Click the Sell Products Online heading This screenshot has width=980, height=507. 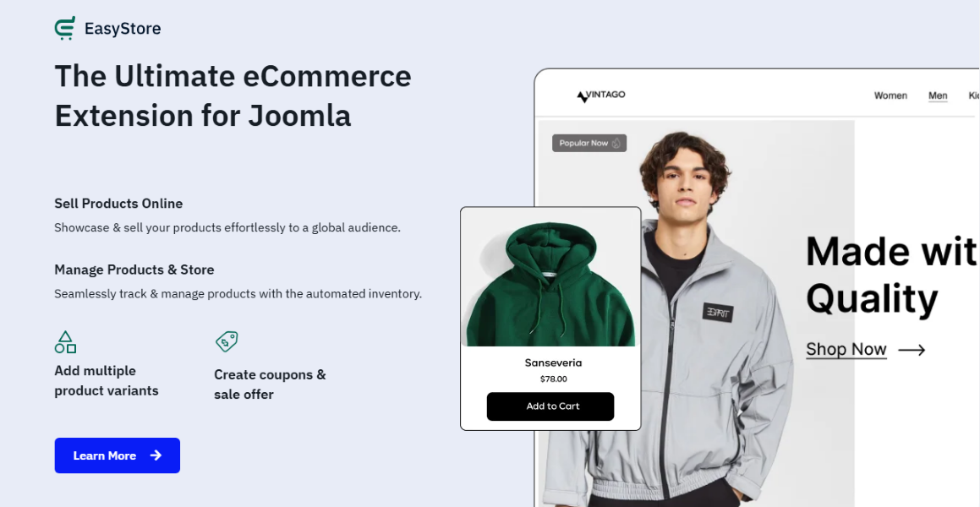click(x=118, y=204)
